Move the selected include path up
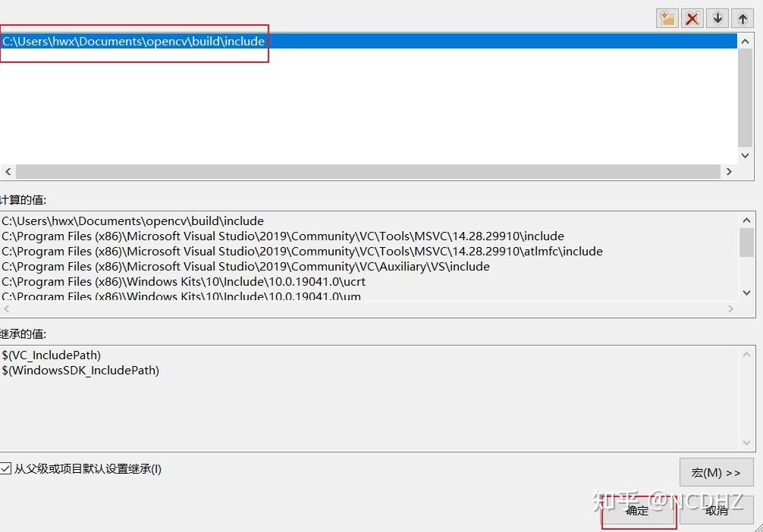Viewport: 763px width, 532px height. coord(742,18)
